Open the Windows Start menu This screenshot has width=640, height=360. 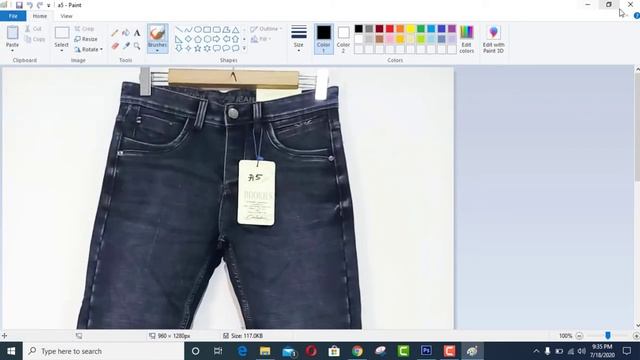pyautogui.click(x=11, y=351)
